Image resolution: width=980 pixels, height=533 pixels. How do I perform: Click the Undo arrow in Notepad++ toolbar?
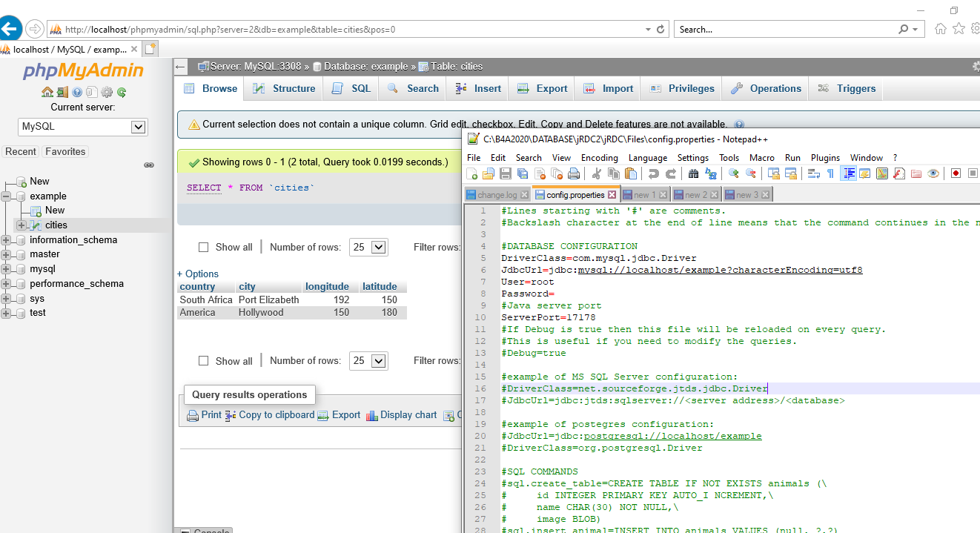(653, 173)
